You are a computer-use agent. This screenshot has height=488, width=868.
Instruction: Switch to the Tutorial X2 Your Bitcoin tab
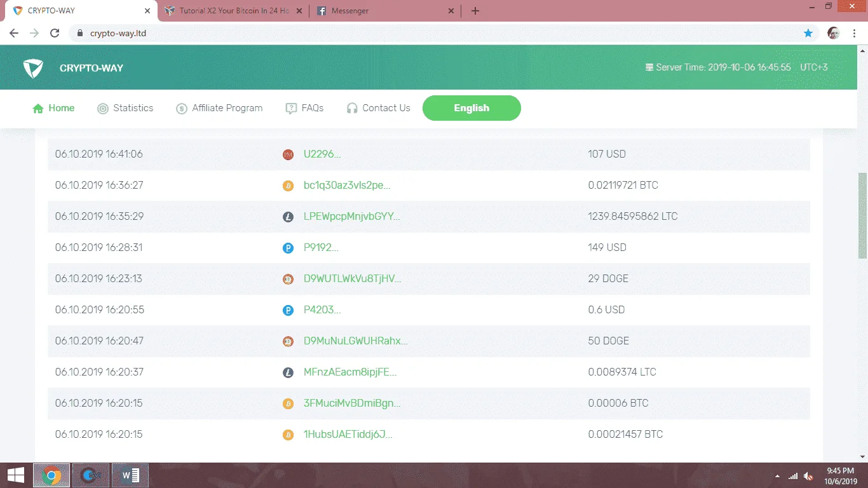pos(234,11)
